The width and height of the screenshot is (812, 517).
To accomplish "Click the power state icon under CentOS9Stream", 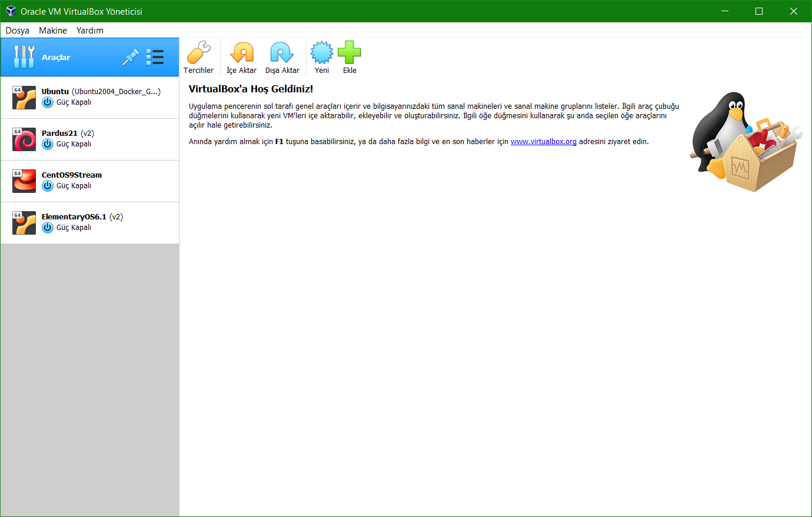I will (x=48, y=186).
